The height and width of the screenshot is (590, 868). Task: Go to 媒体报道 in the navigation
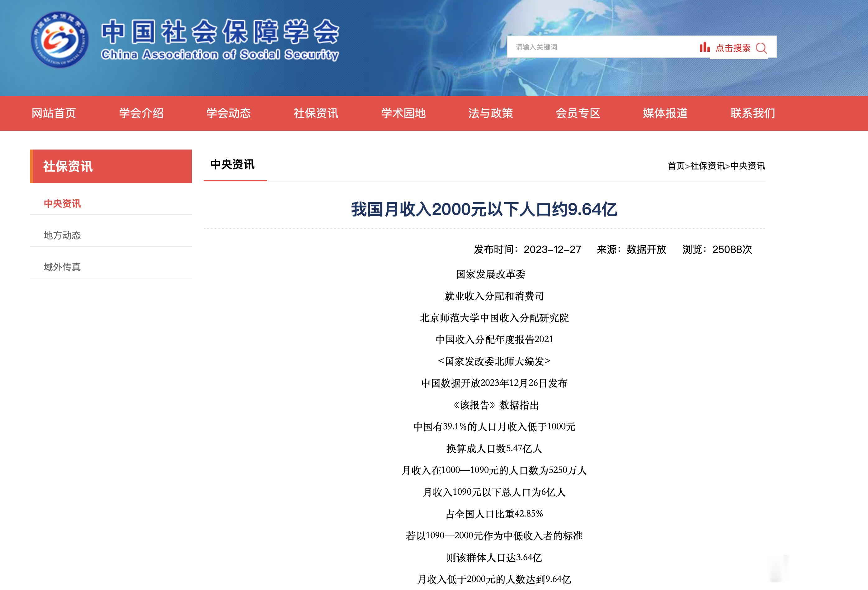[x=665, y=113]
